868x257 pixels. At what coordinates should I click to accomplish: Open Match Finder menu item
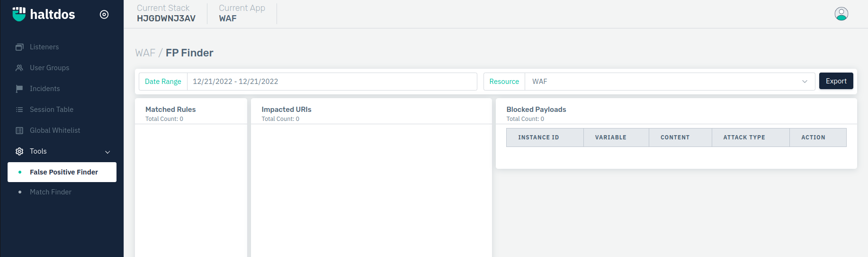tap(51, 192)
